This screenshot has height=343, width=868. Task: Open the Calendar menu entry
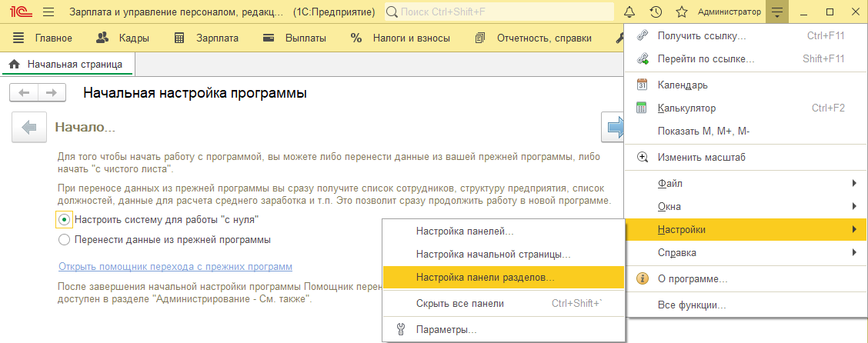(683, 85)
